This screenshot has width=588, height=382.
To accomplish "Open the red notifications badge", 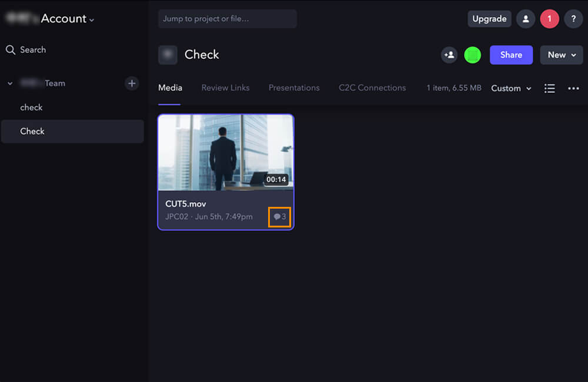I will (x=549, y=19).
